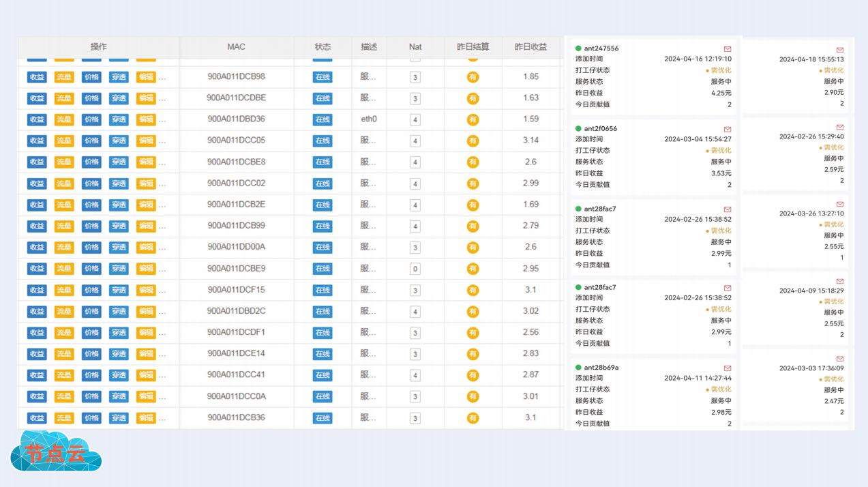Click the 流量 button for MAC 900A011DCB2E
868x487 pixels.
64,205
